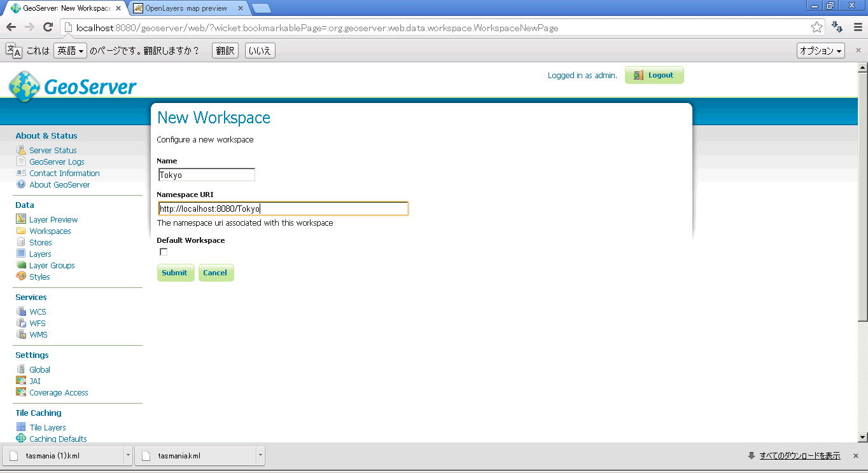This screenshot has height=473, width=868.
Task: Click the Styles palette icon
Action: pyautogui.click(x=21, y=277)
